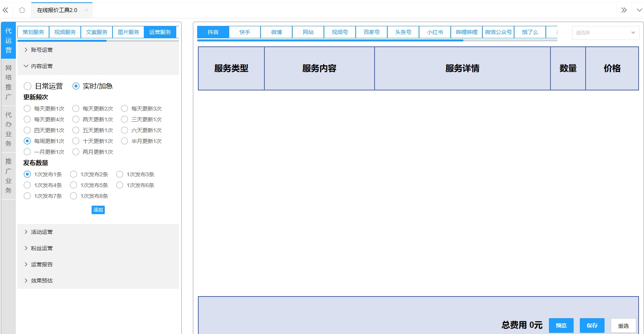Image resolution: width=644 pixels, height=334 pixels.
Task: Close the 在线报价工具2.0 tab
Action: coord(86,10)
